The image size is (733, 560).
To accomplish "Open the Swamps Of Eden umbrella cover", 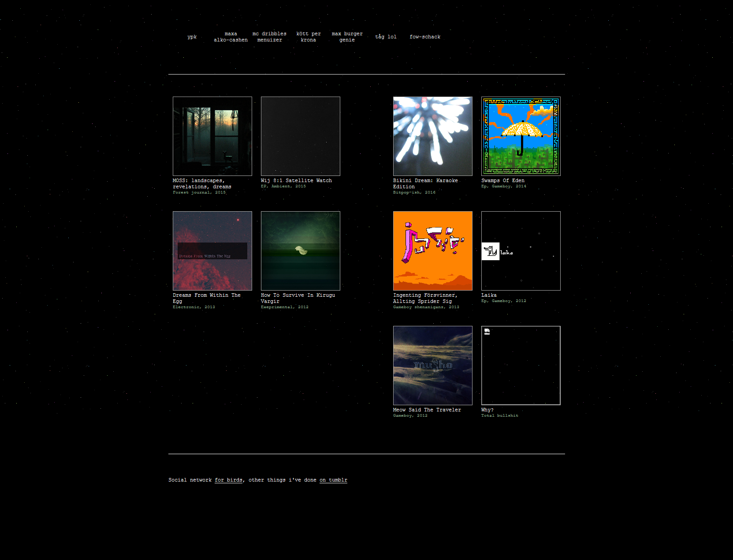I will pos(521,136).
